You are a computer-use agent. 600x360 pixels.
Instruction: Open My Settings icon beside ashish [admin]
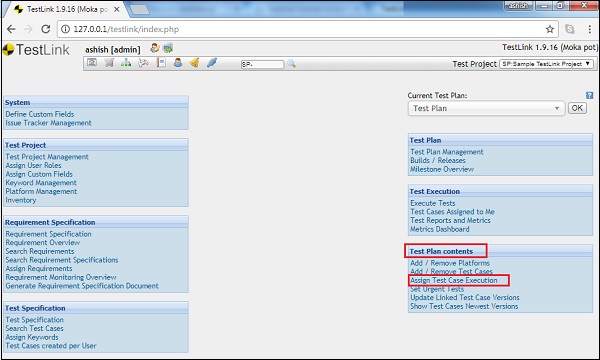(155, 48)
